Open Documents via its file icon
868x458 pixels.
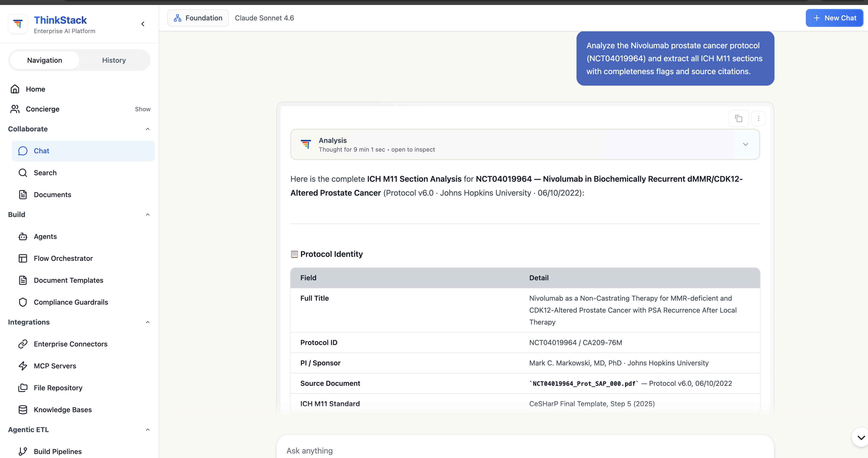point(23,195)
